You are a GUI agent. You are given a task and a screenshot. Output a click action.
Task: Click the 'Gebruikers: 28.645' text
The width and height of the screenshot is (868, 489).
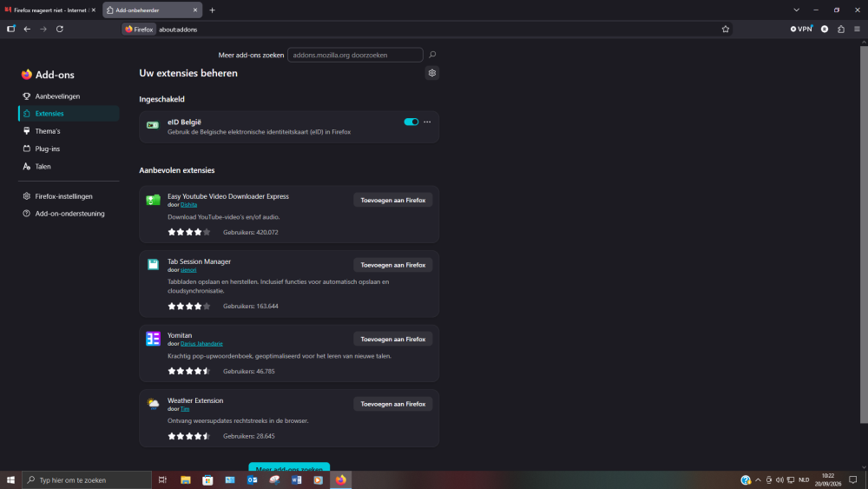pos(248,436)
